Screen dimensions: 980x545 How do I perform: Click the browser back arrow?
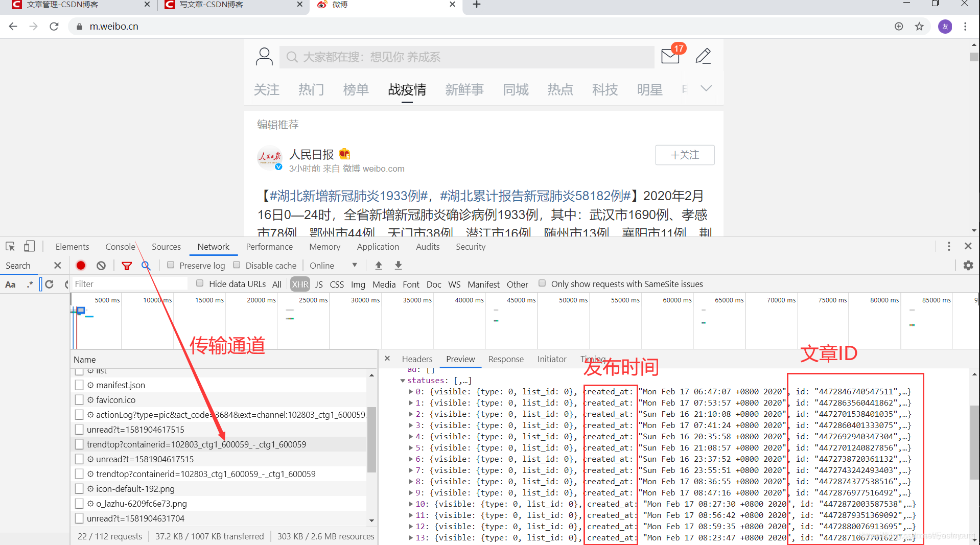tap(13, 27)
